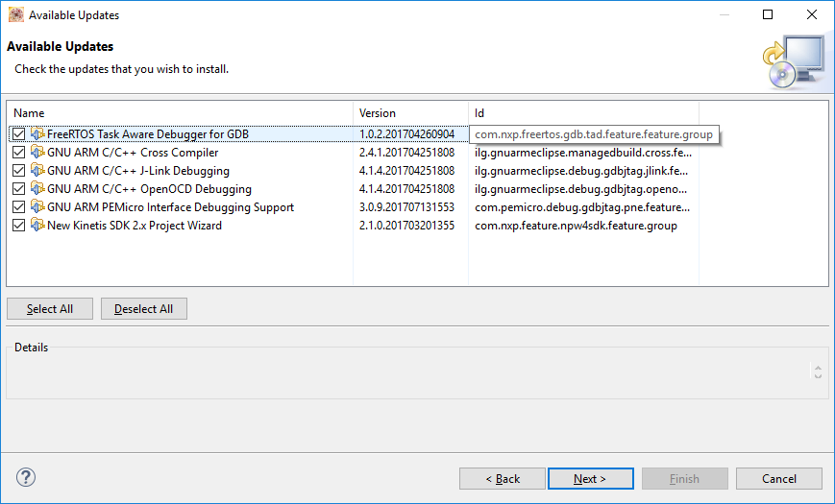Open the help question mark icon
Viewport: 835px width, 504px height.
pos(26,478)
